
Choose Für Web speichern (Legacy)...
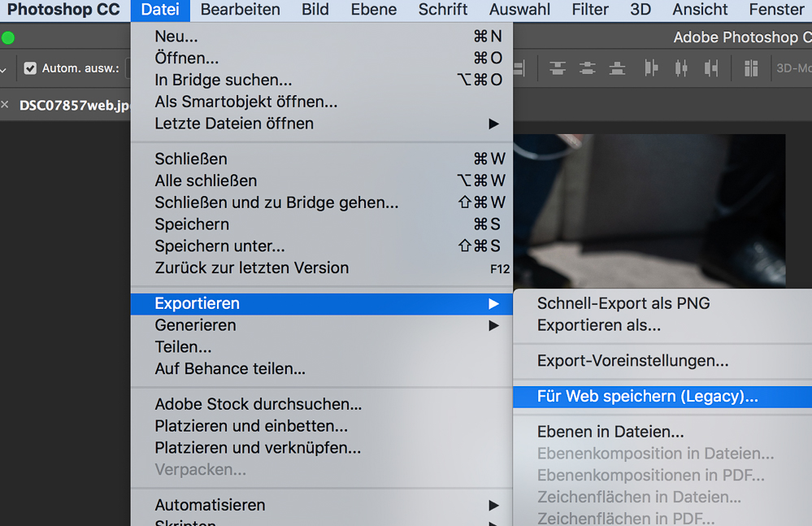(662, 397)
